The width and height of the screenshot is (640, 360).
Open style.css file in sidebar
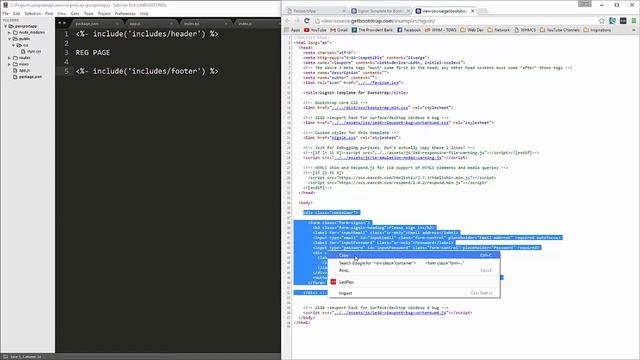(34, 51)
